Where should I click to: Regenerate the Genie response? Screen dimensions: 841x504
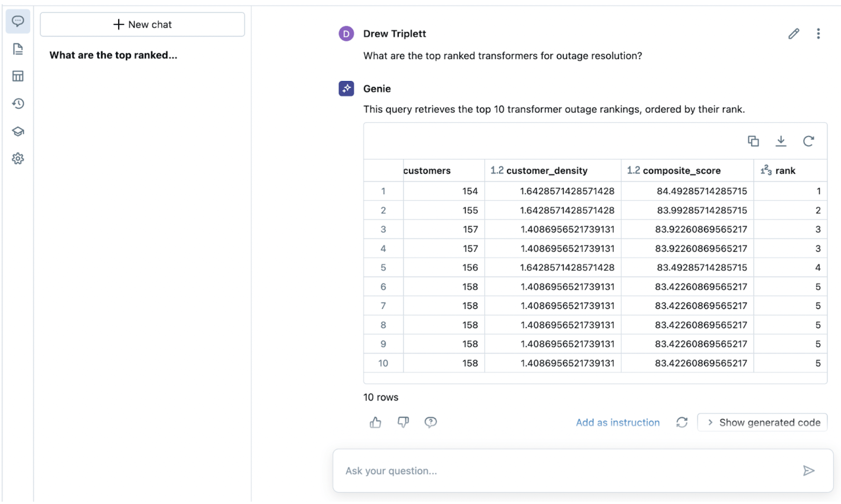(x=682, y=422)
